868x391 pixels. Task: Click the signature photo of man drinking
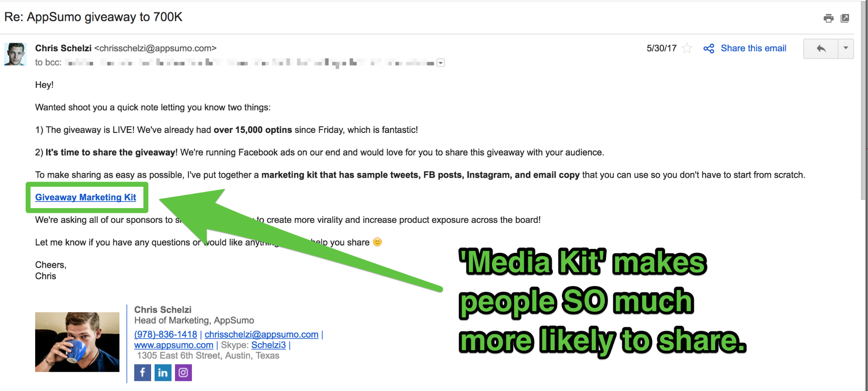(x=77, y=342)
